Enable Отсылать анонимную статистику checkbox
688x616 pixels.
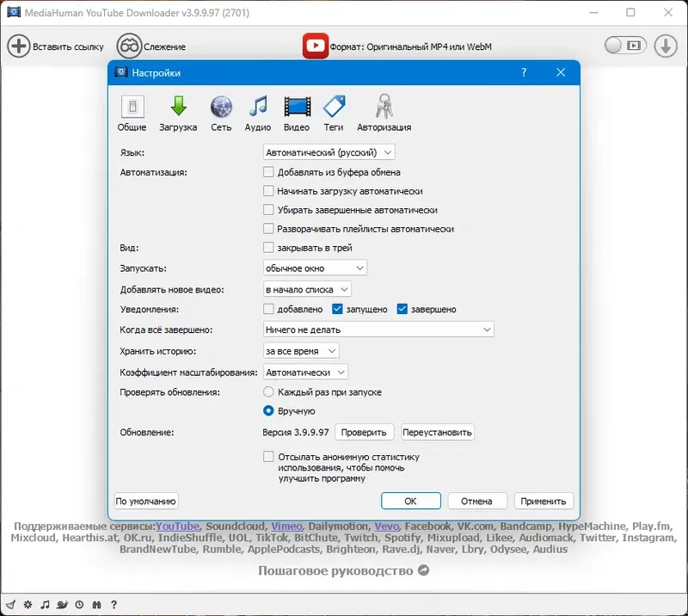268,457
